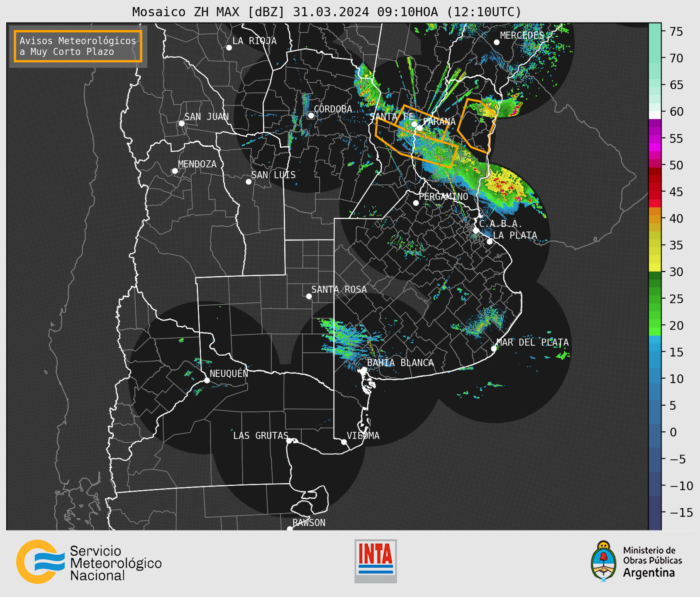Image resolution: width=700 pixels, height=597 pixels.
Task: Click the Bahía Blanca city marker dot
Action: 364,369
